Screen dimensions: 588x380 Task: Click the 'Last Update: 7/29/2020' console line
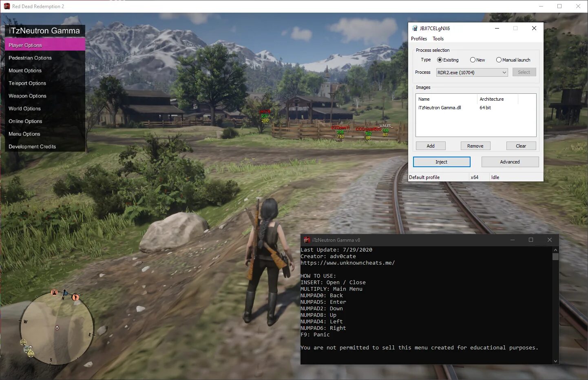coord(336,250)
